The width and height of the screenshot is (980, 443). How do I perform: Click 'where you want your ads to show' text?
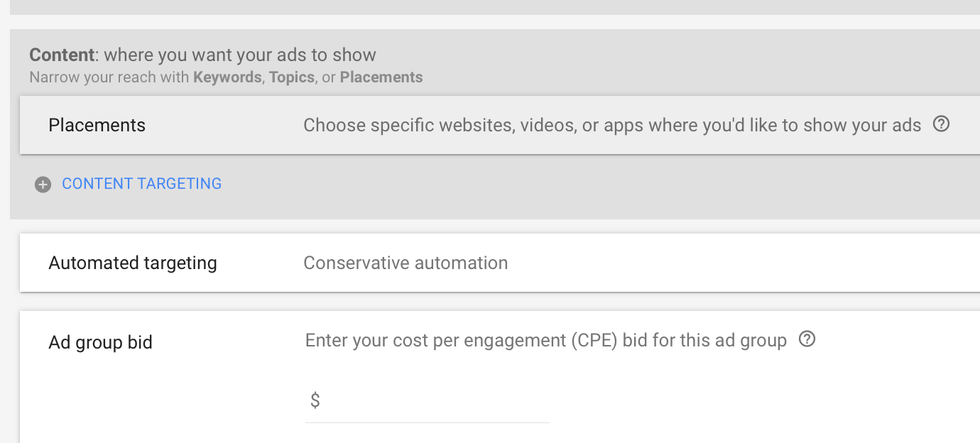pos(240,55)
